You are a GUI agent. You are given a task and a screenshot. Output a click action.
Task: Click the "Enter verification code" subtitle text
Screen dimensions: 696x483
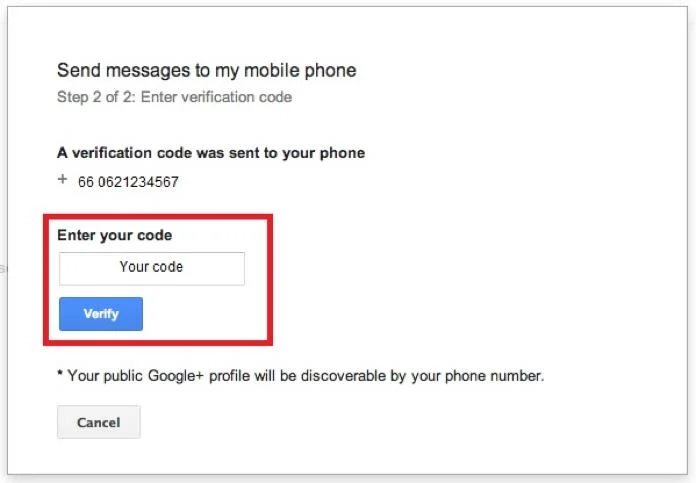click(x=216, y=97)
